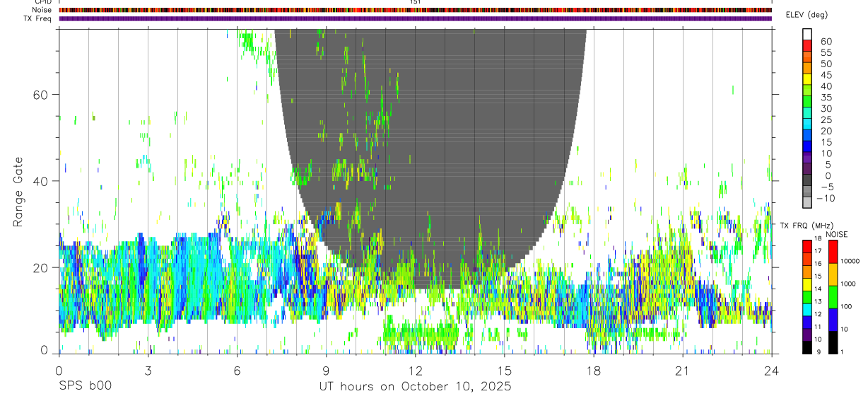Select the orange swatch in NOISE colorbar
Screen dimensions: 868x401
[x=833, y=274]
